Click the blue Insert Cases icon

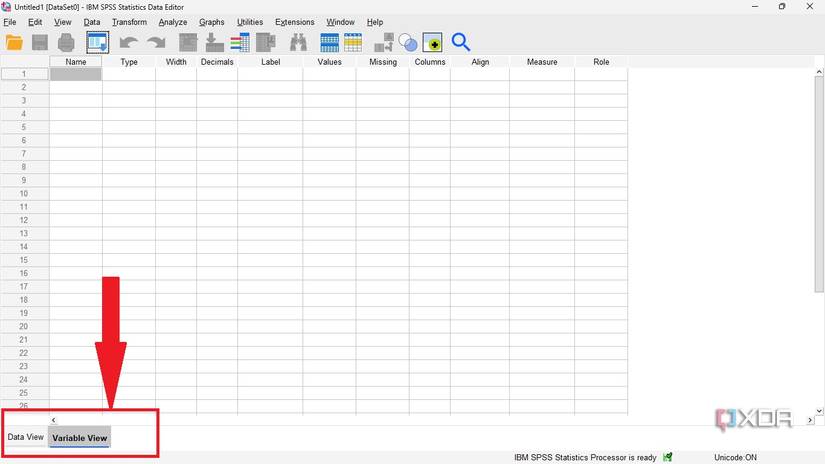329,43
